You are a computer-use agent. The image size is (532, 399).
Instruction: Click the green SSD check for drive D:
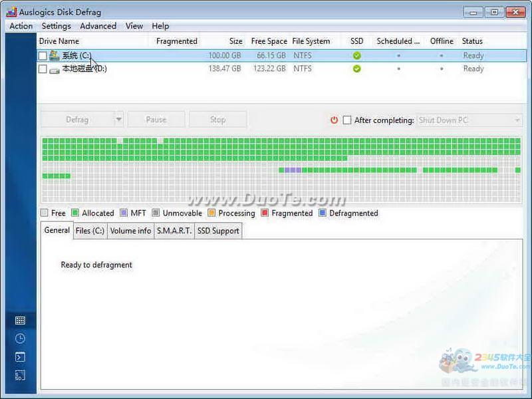[356, 69]
